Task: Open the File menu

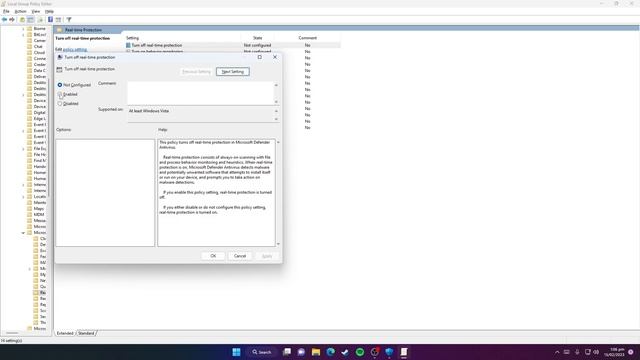Action: (6, 11)
